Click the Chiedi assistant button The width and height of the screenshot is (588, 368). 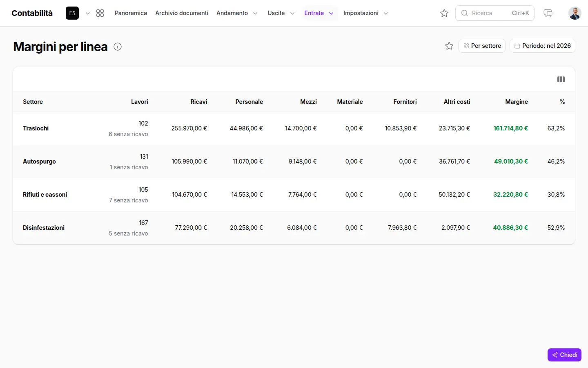pos(564,355)
